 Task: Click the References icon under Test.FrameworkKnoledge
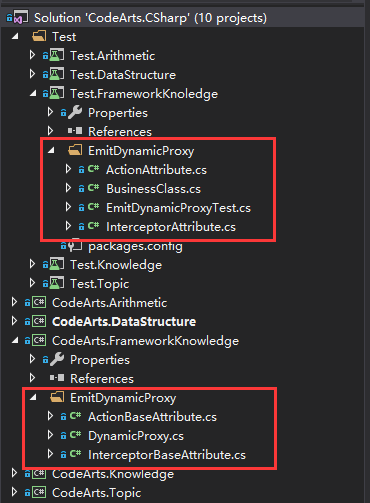75,131
